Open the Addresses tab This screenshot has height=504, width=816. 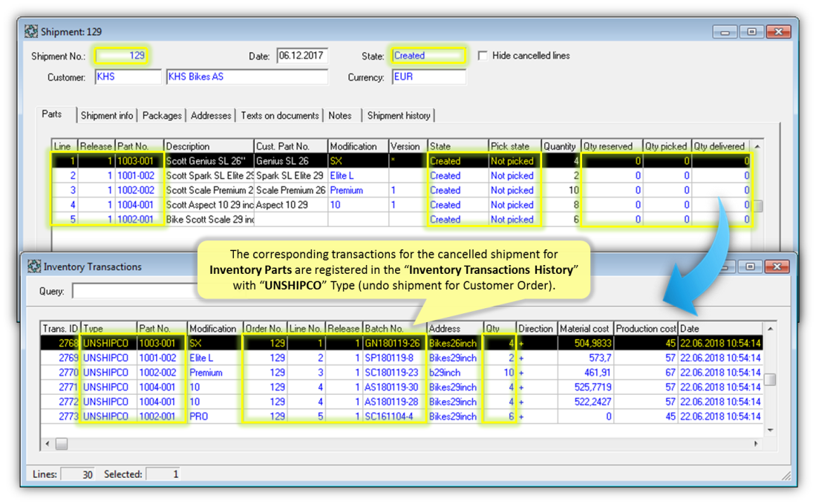pyautogui.click(x=211, y=115)
